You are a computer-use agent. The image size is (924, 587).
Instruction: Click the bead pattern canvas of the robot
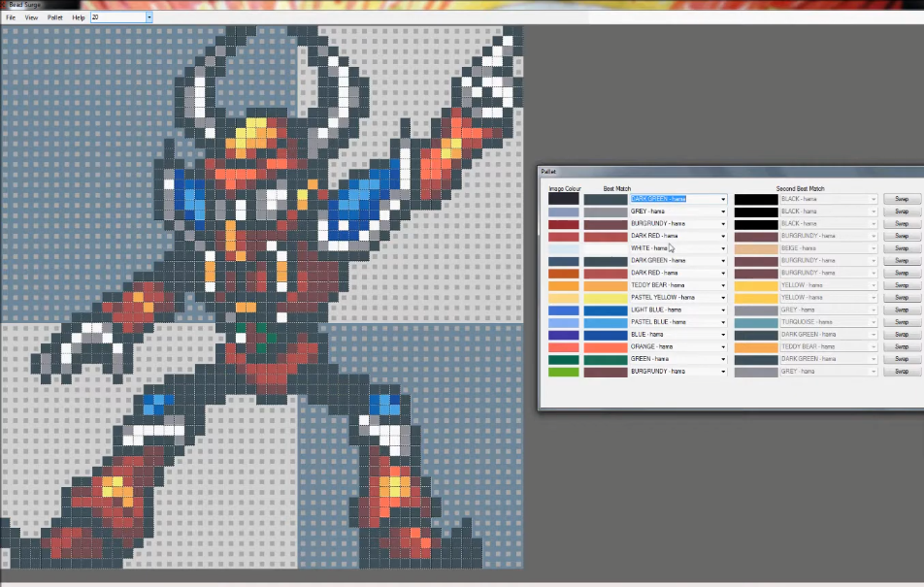coord(262,297)
